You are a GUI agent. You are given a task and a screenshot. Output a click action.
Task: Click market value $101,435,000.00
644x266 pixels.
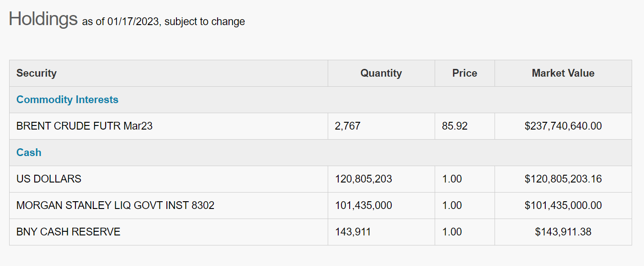pyautogui.click(x=563, y=205)
